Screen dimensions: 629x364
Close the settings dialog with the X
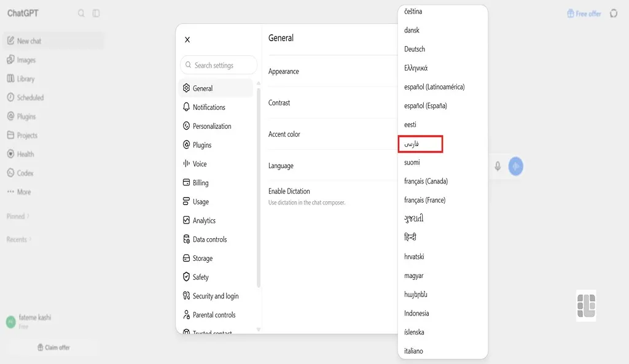[187, 40]
